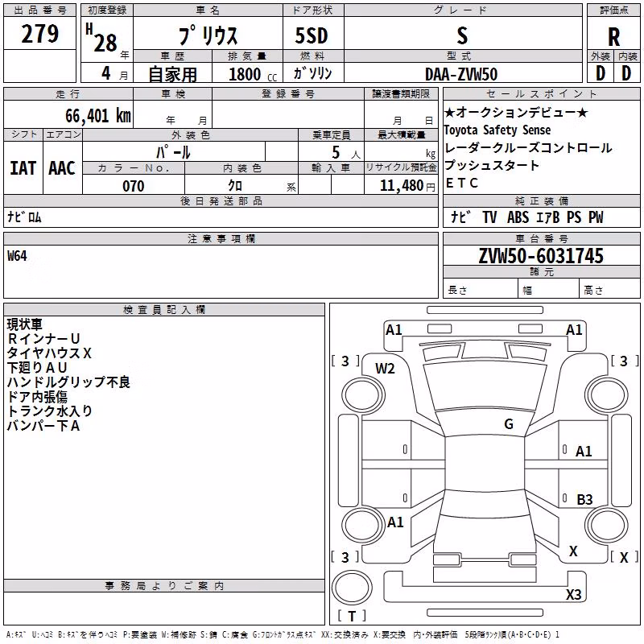This screenshot has height=644, width=644.
Task: Click ABS in the genuine equipment row
Action: [518, 217]
